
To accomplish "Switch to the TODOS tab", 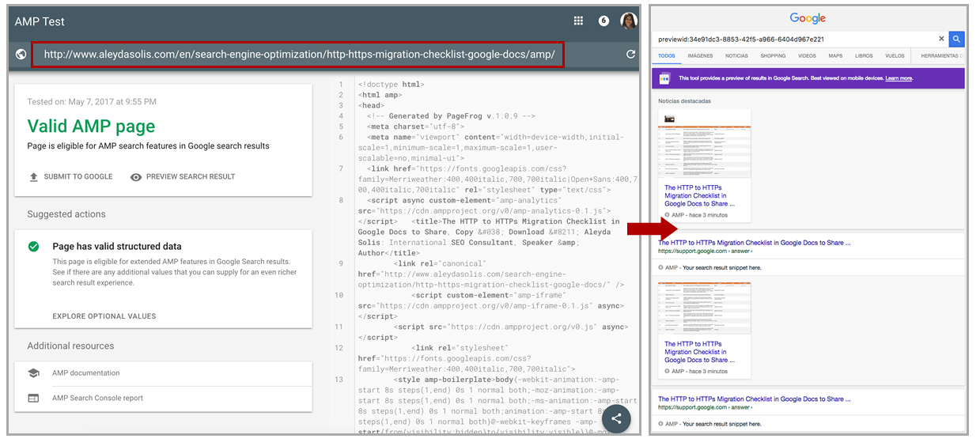I will point(667,56).
